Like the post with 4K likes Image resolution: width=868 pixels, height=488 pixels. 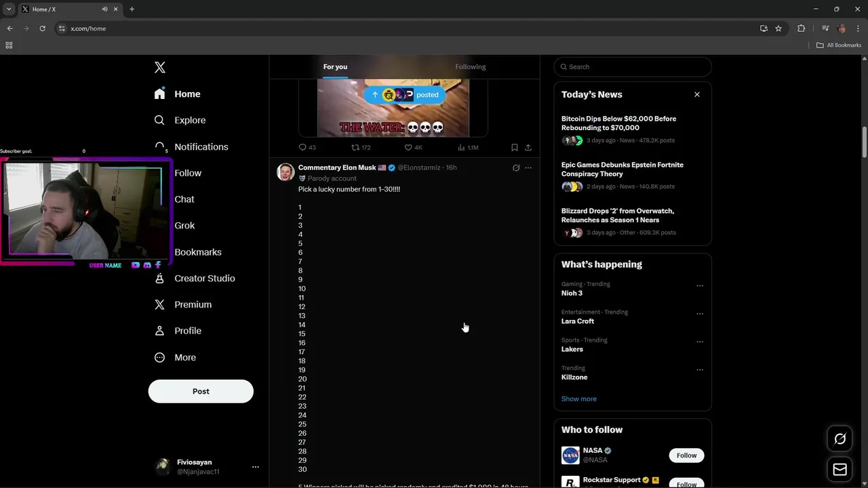coord(414,147)
